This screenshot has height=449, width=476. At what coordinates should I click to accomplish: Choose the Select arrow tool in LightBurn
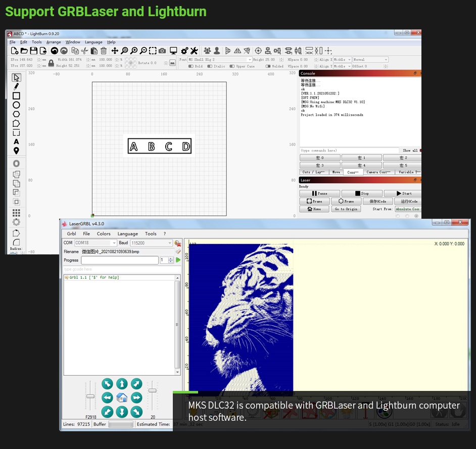coord(16,78)
